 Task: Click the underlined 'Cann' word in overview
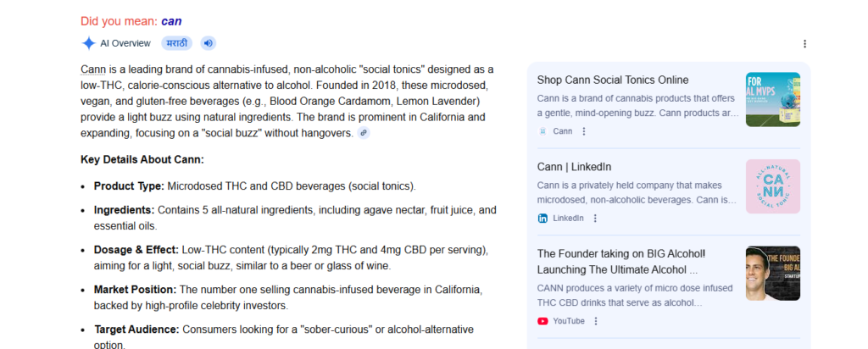click(93, 69)
